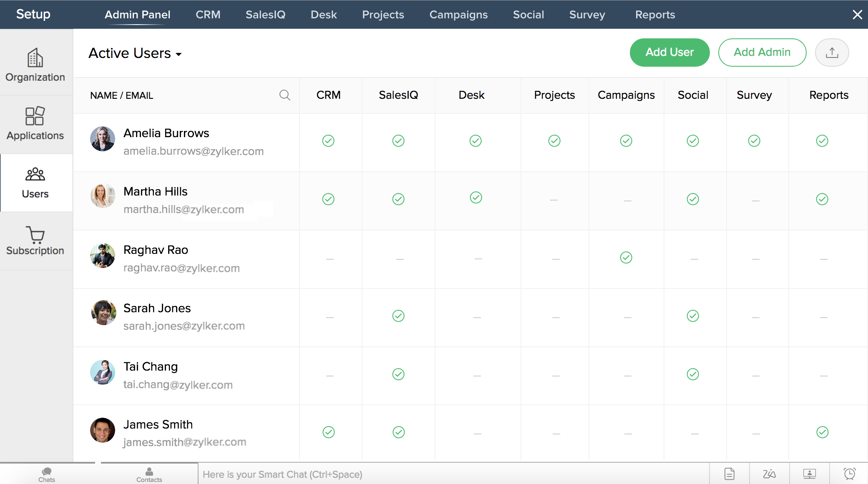The image size is (868, 484).
Task: Click Martha Hills' avatar
Action: point(103,196)
